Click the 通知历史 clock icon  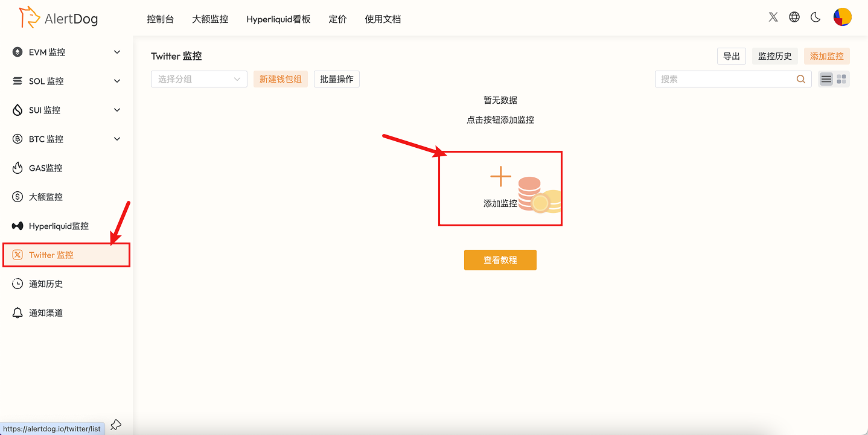coord(18,284)
